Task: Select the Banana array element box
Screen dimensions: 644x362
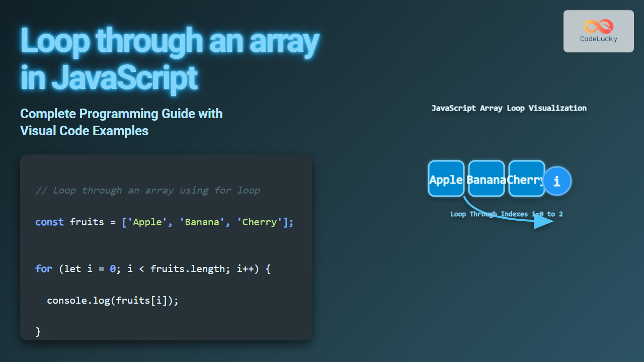Action: [x=486, y=178]
